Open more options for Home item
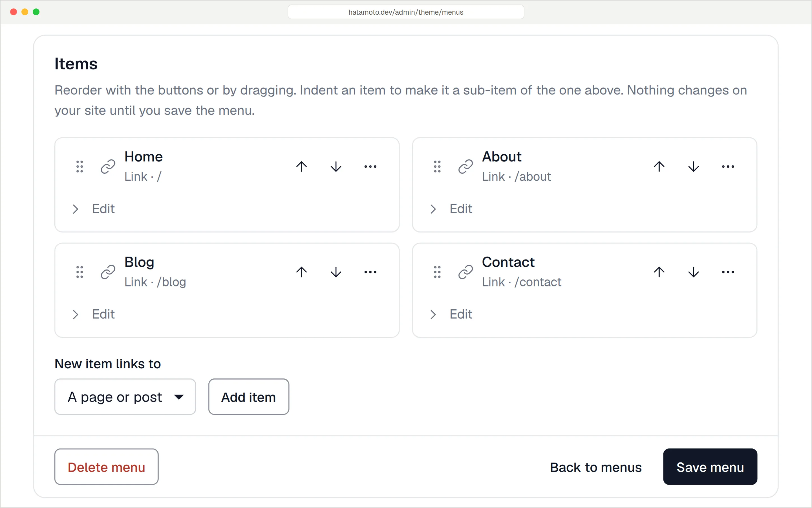Viewport: 812px width, 508px height. [x=370, y=167]
